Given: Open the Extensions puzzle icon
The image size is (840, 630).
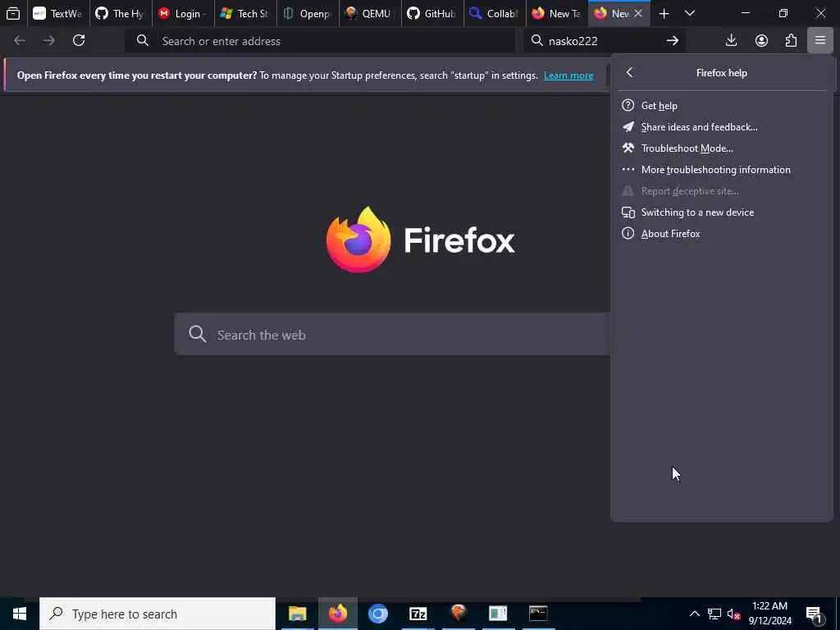Looking at the screenshot, I should point(792,41).
